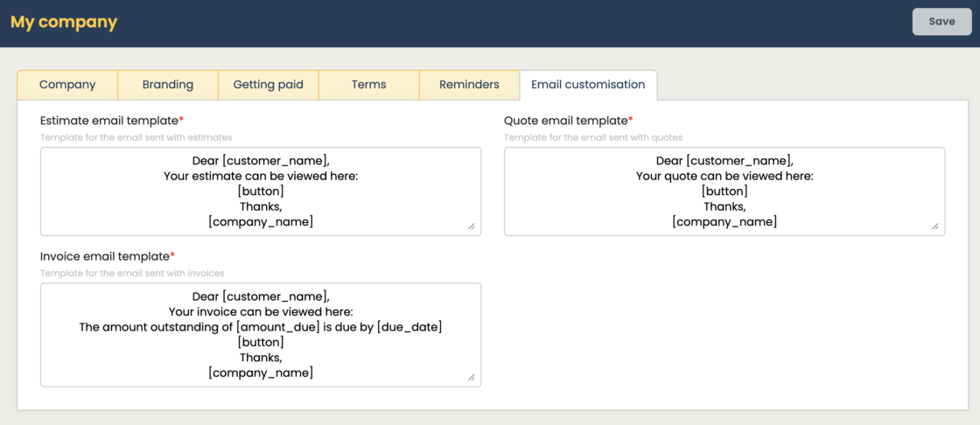The height and width of the screenshot is (425, 980).
Task: Open the Branding tab
Action: (167, 85)
